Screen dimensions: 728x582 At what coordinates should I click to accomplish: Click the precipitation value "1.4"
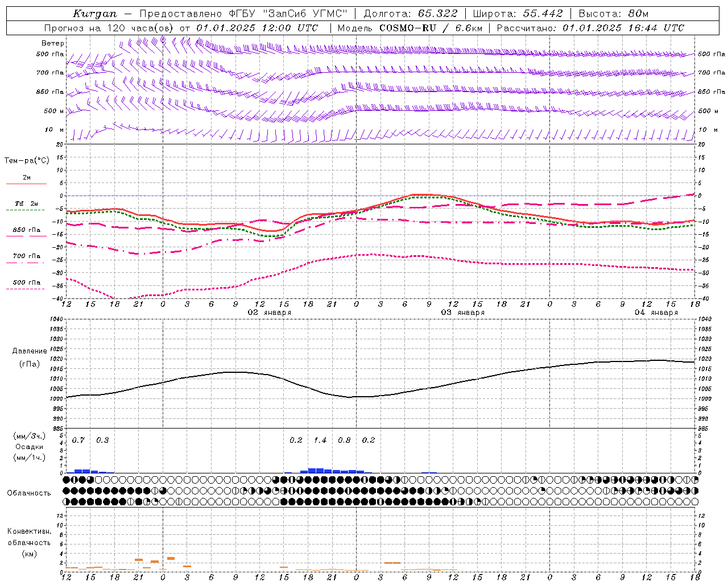click(320, 440)
